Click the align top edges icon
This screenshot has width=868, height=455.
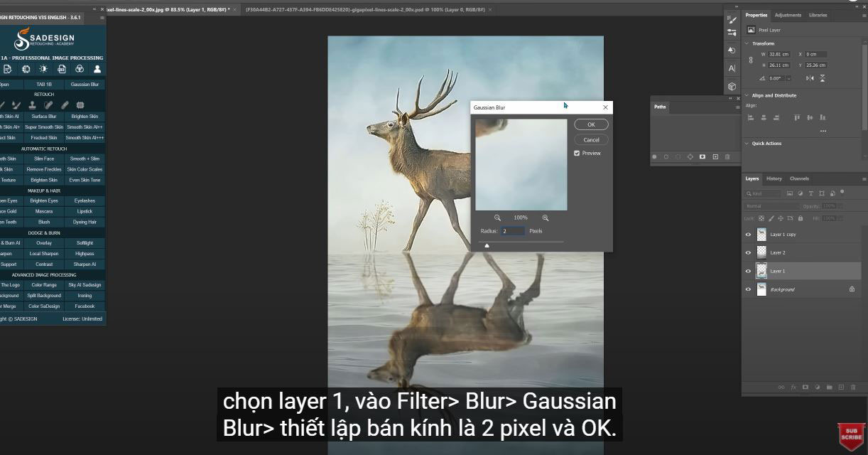[x=798, y=117]
